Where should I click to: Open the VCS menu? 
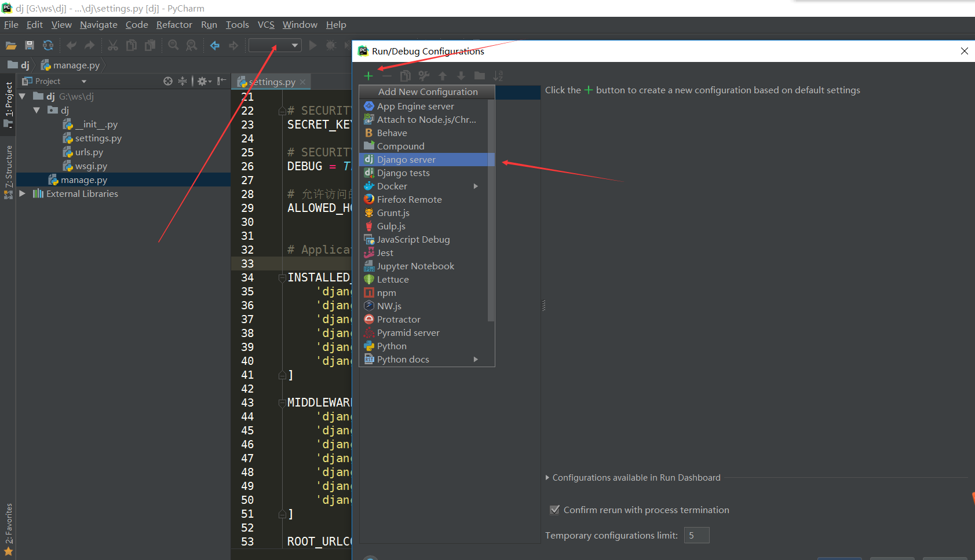(266, 24)
